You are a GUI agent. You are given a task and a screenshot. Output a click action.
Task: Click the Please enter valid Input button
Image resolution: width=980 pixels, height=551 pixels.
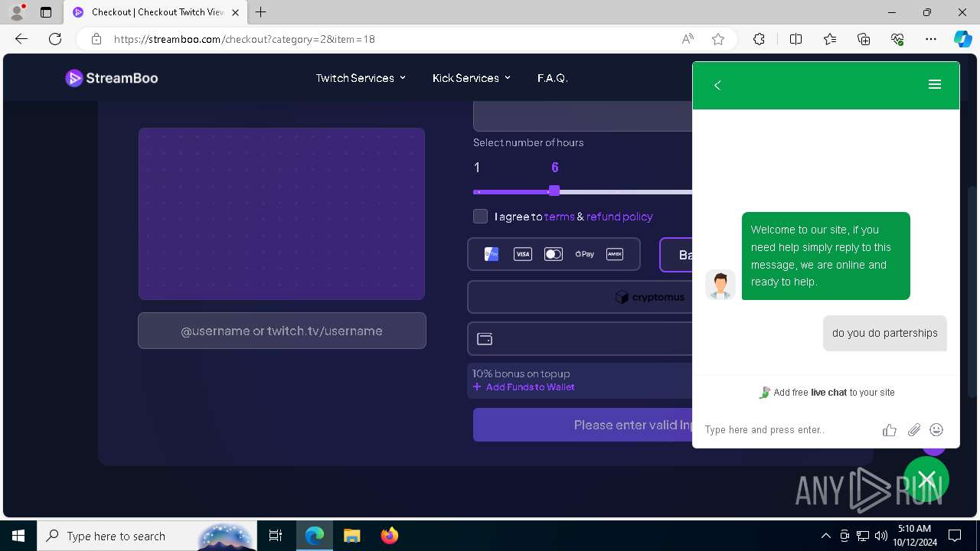(x=583, y=425)
